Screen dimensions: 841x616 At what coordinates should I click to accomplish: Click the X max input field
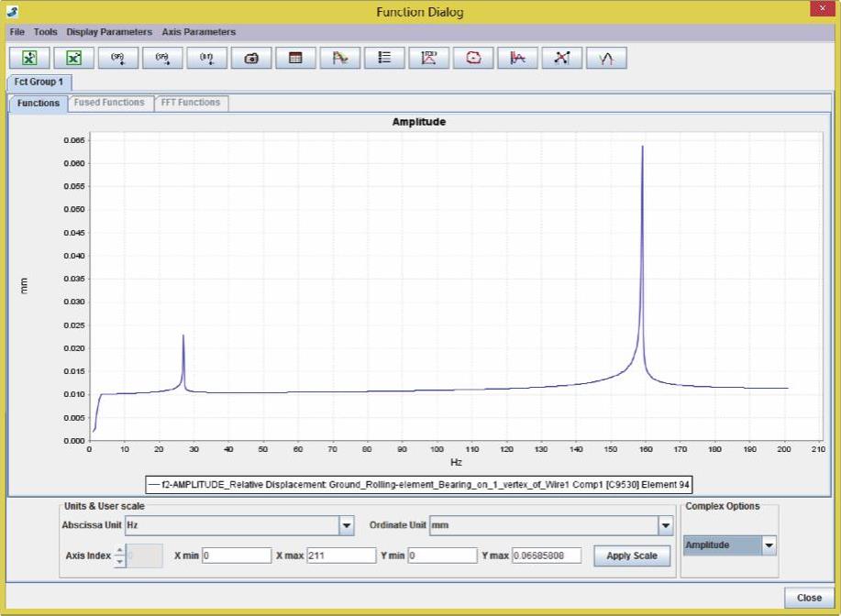click(341, 555)
